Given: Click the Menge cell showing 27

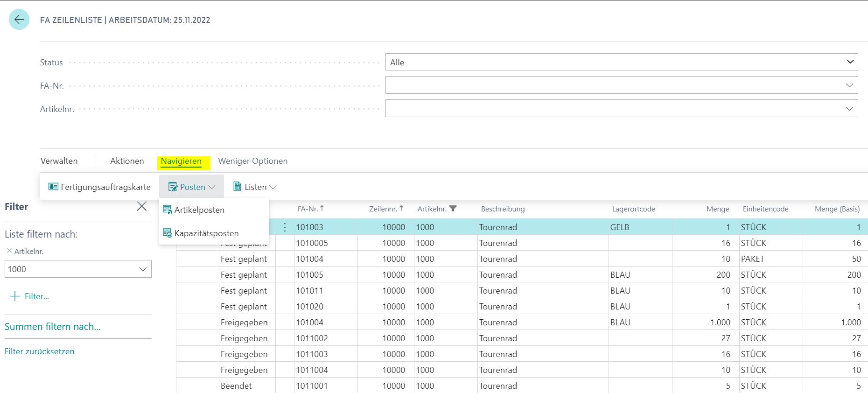Looking at the screenshot, I should (706, 338).
